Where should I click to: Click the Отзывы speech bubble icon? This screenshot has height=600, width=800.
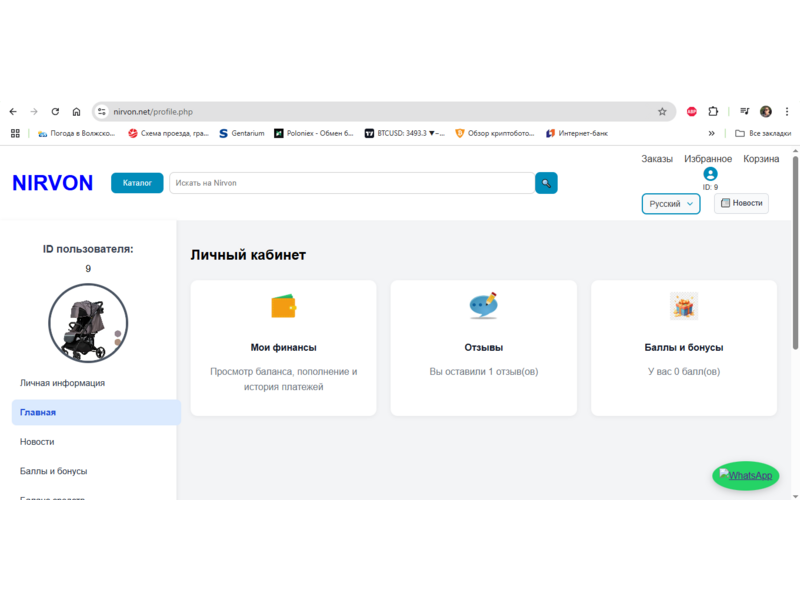tap(483, 305)
